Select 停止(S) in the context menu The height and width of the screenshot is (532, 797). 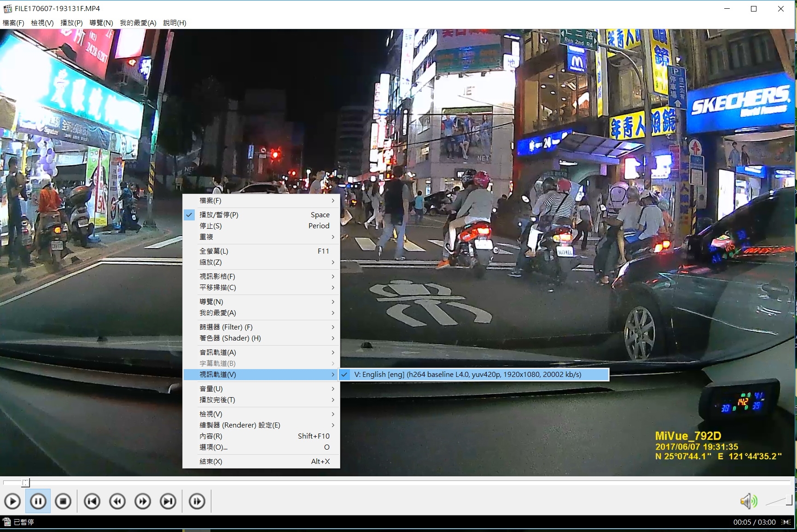point(262,226)
